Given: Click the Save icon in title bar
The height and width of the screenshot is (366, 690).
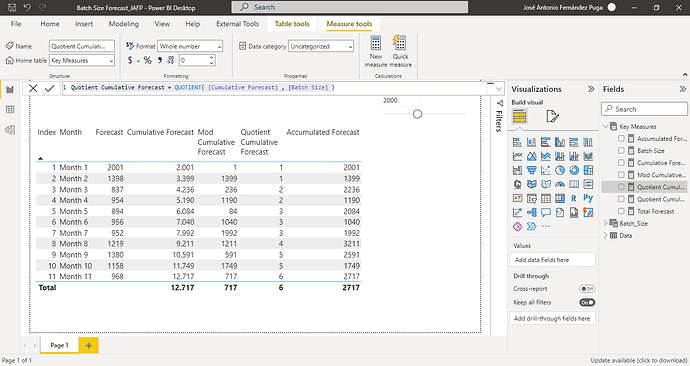Looking at the screenshot, I should [x=12, y=7].
